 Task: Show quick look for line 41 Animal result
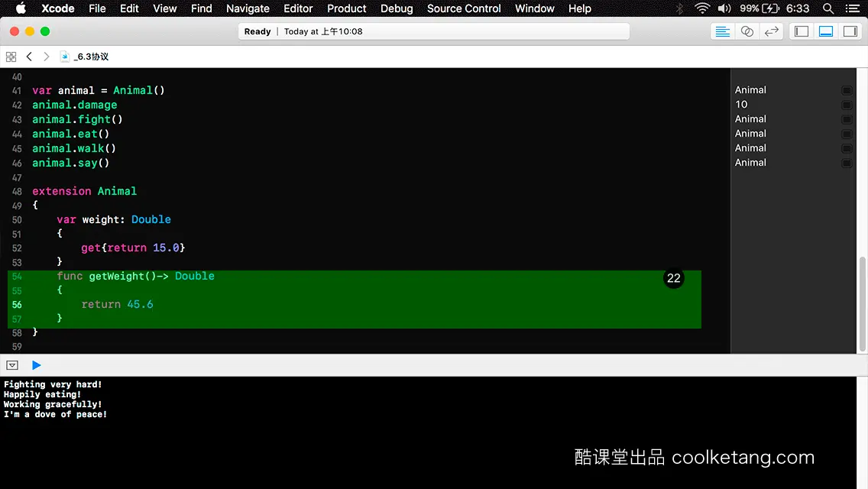coord(847,90)
